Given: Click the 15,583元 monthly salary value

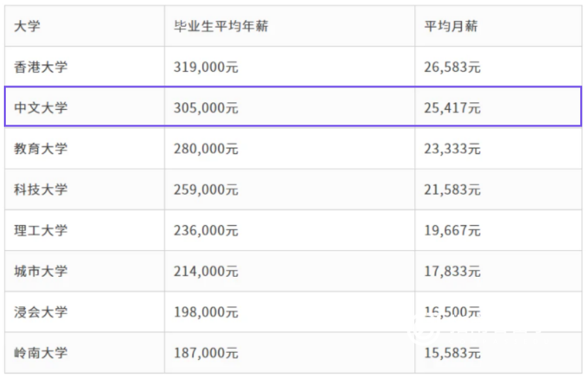Looking at the screenshot, I should click(x=452, y=353).
